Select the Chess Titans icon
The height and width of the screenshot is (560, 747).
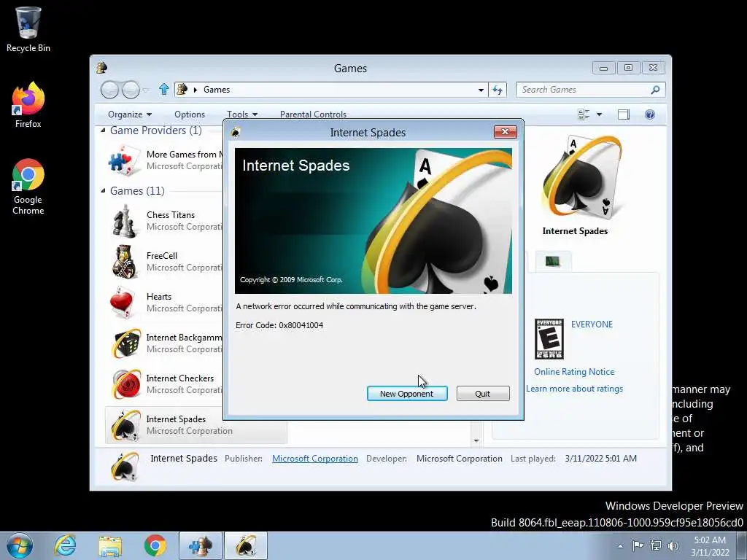124,220
